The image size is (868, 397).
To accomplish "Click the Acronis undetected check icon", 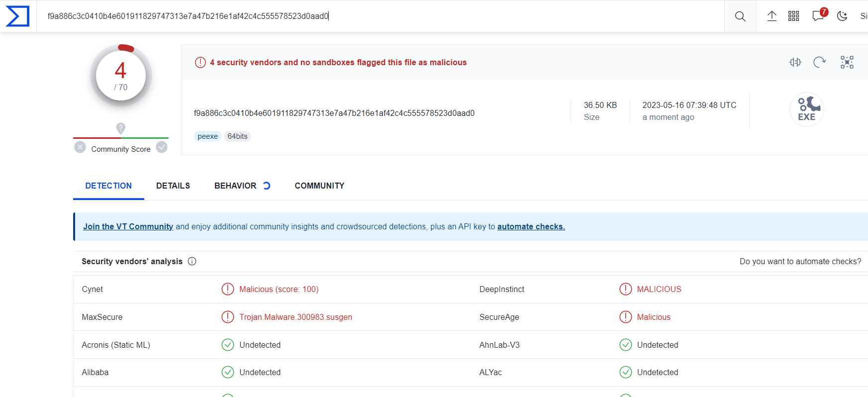I will click(228, 345).
